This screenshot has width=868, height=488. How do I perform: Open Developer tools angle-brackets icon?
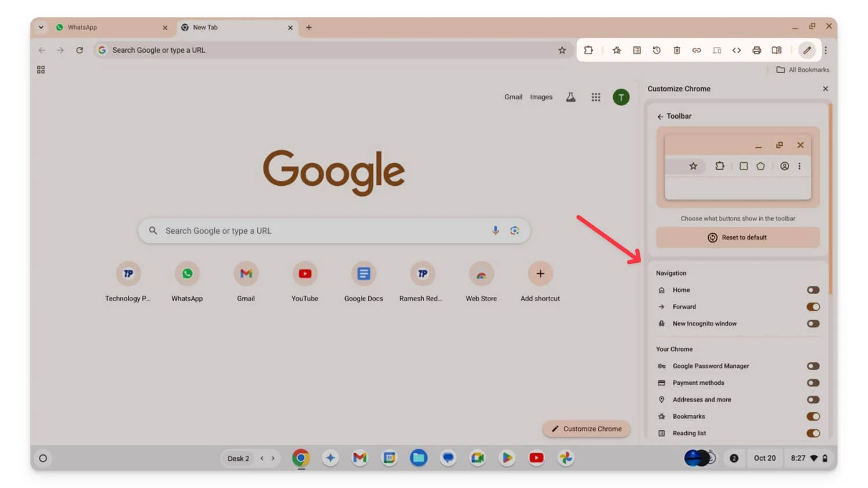737,50
